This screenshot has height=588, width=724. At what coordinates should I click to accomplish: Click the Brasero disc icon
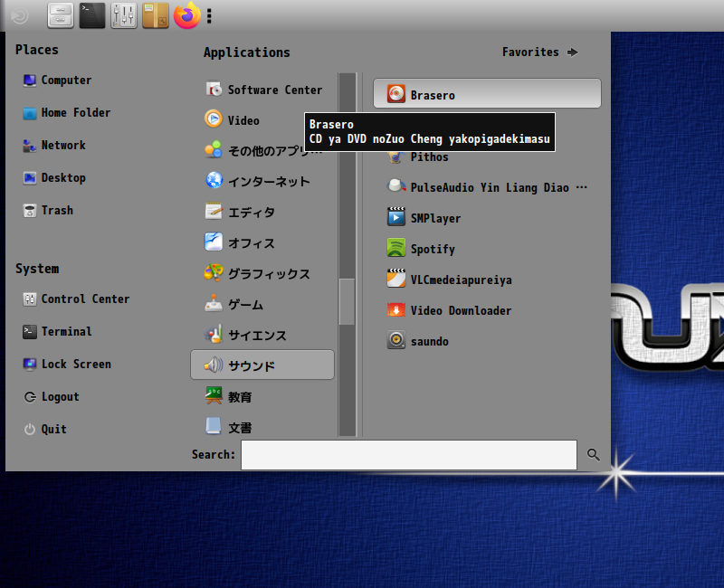[x=396, y=94]
